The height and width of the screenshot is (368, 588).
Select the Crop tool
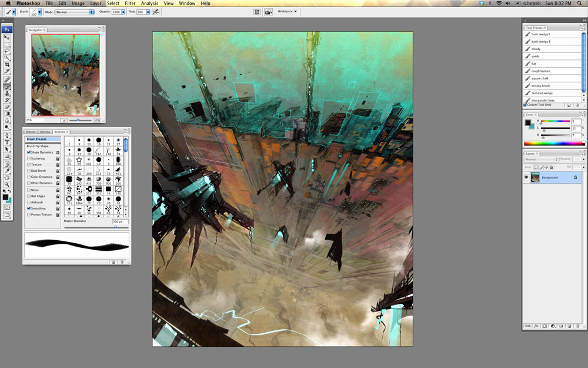pos(6,64)
